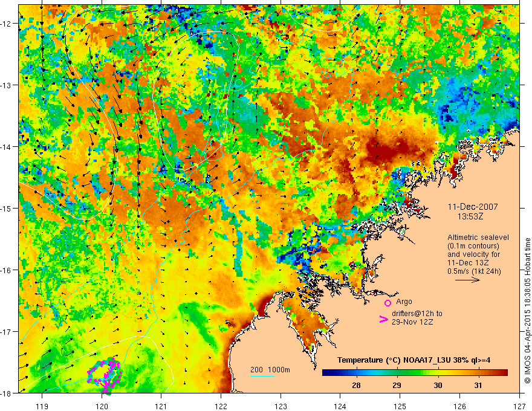Viewport: 532px width, 411px height.
Task: Click longitude axis label 121
Action: pyautogui.click(x=161, y=406)
